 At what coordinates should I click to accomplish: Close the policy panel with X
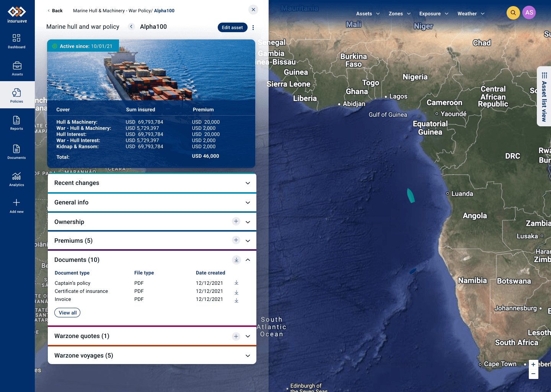[253, 10]
